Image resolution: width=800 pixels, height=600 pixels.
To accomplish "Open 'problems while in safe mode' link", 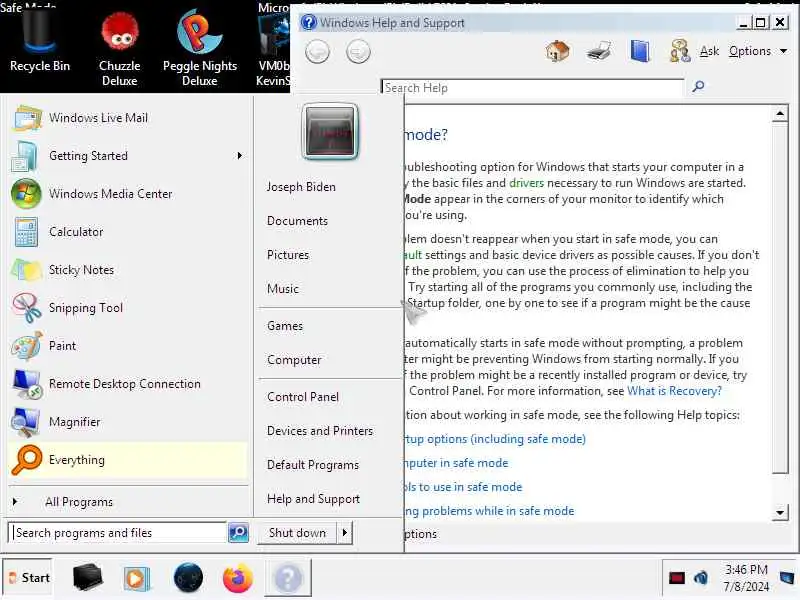I will pyautogui.click(x=489, y=511).
